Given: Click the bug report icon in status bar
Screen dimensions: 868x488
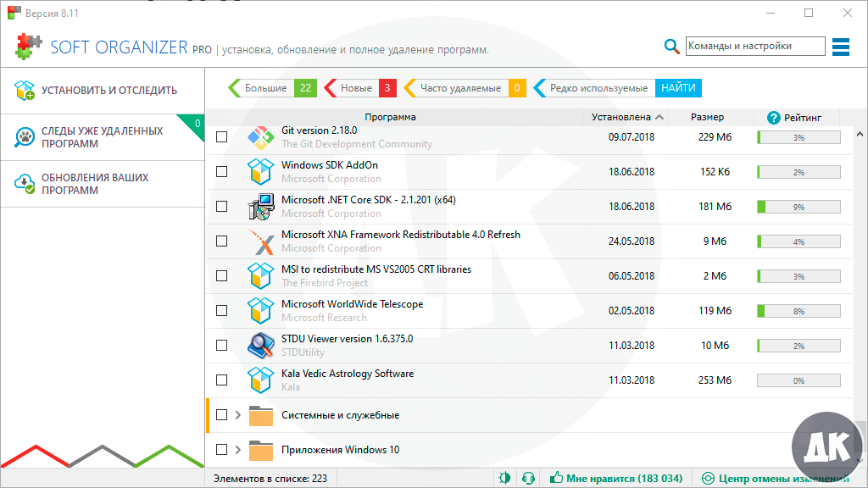Looking at the screenshot, I should [504, 478].
